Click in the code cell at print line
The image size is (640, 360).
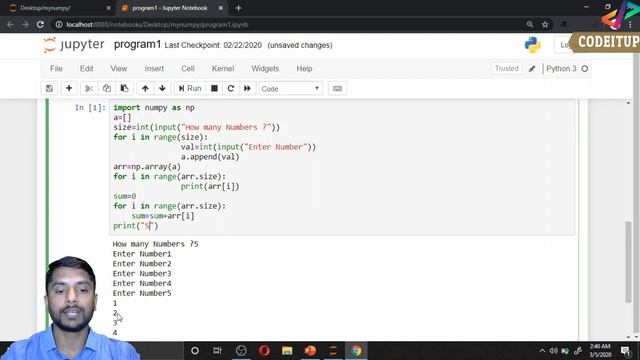coord(136,226)
